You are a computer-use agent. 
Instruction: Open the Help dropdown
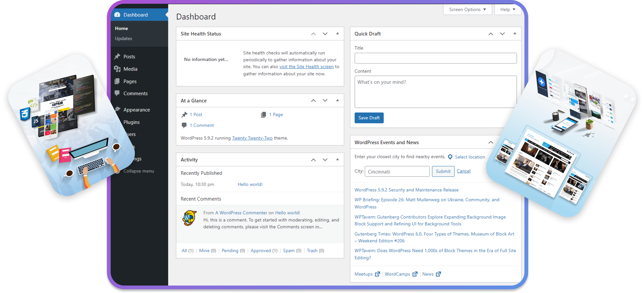click(507, 9)
